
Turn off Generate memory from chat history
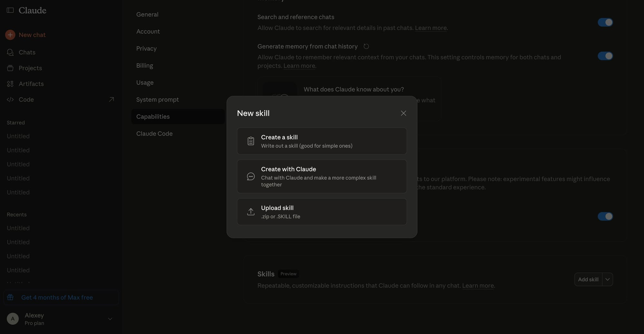605,56
